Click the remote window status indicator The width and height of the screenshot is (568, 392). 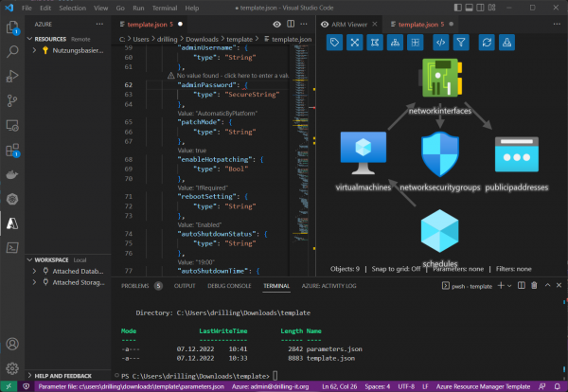(9, 386)
